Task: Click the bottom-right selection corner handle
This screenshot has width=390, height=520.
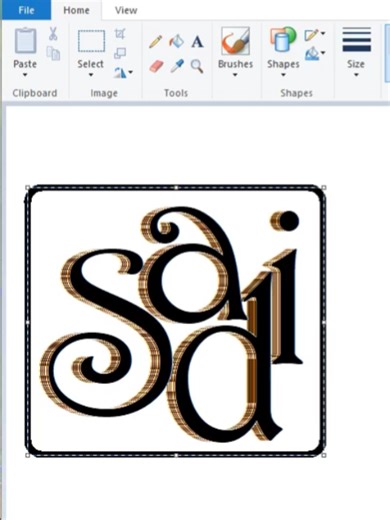Action: (324, 455)
